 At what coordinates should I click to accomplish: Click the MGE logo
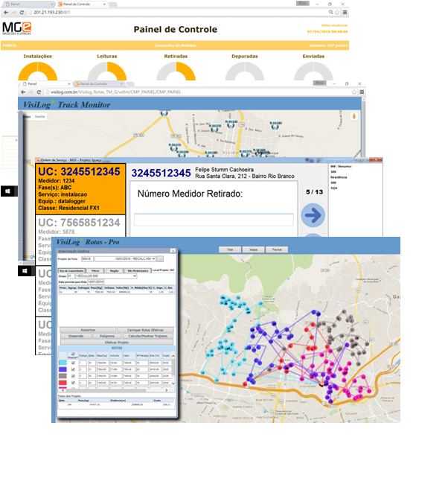pos(17,28)
